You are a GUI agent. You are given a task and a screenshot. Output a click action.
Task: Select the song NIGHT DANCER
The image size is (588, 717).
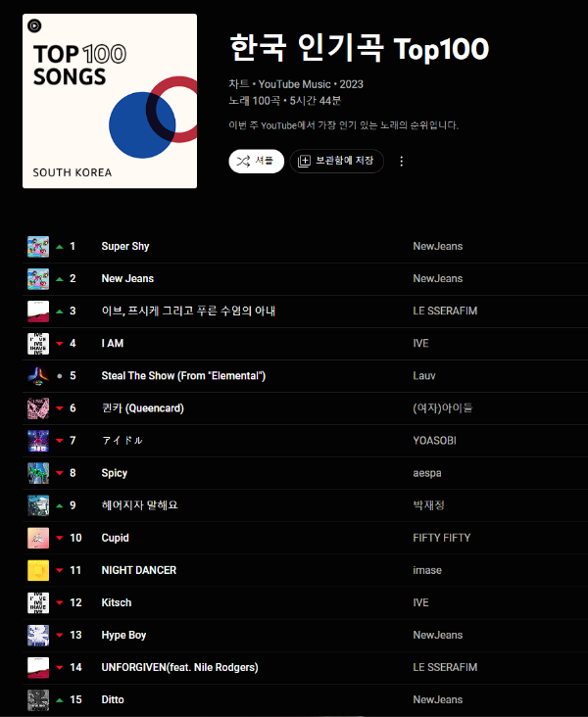138,570
